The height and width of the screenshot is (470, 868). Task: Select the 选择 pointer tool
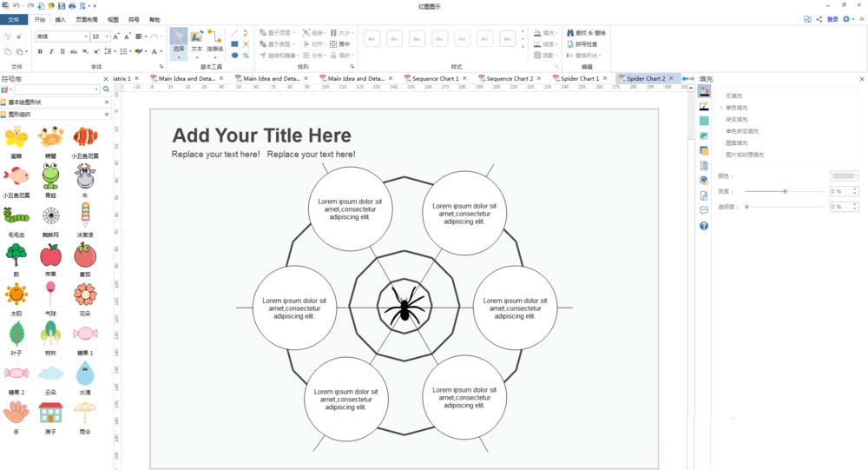tap(178, 42)
